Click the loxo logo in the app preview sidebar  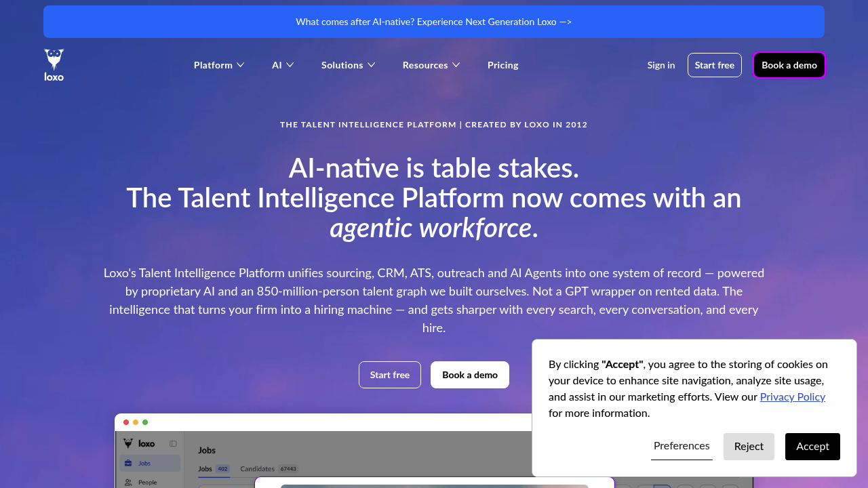139,444
